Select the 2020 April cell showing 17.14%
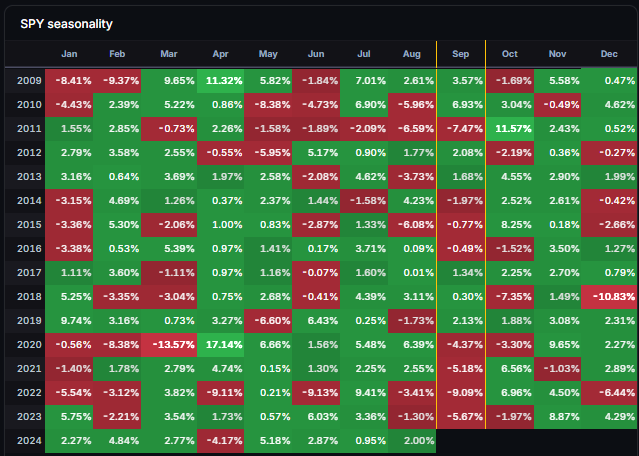The image size is (639, 456). [220, 345]
